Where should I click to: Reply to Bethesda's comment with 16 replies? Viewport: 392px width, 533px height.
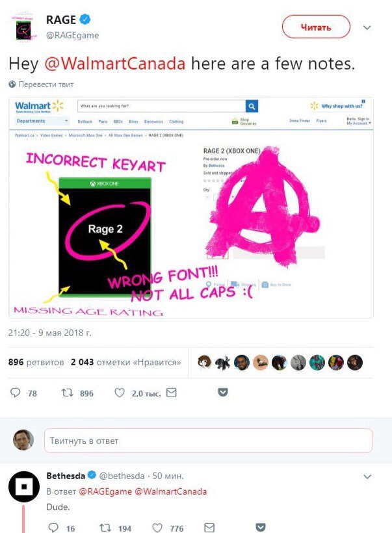tap(53, 528)
